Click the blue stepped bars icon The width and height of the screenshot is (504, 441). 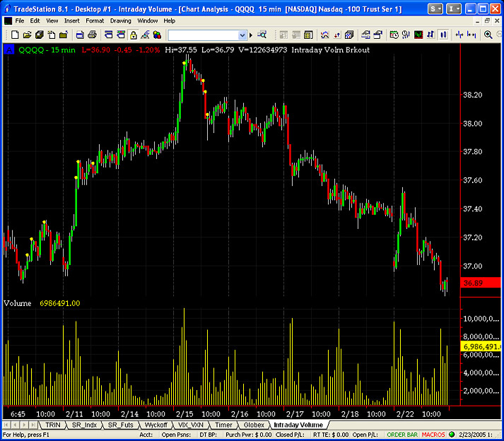[430, 35]
